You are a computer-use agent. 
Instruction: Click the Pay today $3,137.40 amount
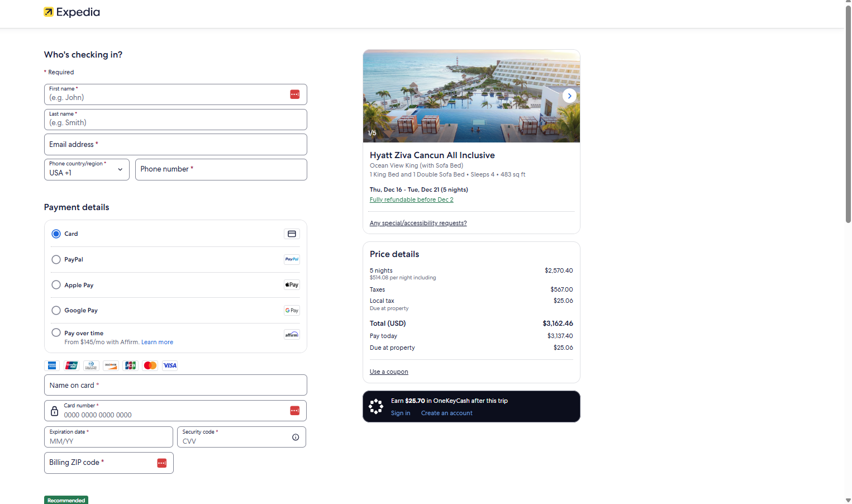560,336
